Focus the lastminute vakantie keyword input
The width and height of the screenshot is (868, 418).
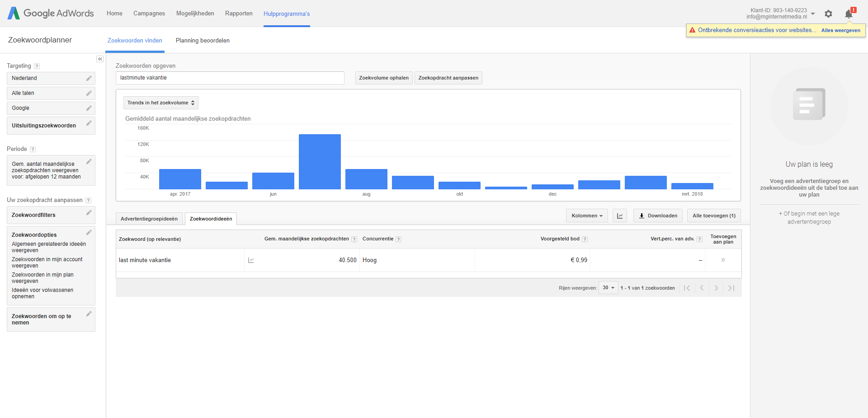tap(230, 78)
